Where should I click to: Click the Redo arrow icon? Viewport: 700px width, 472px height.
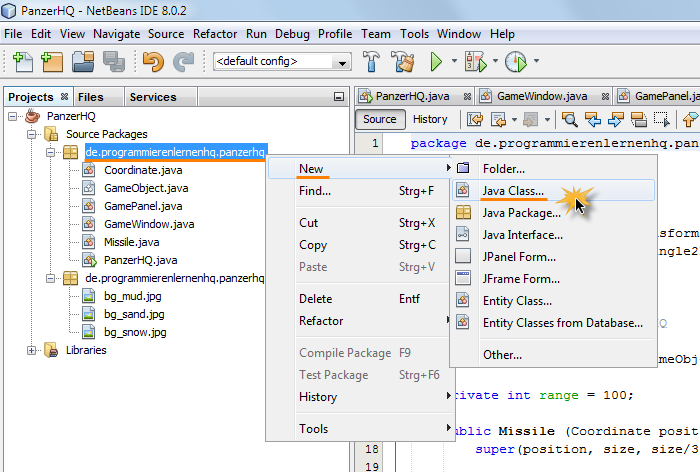pyautogui.click(x=183, y=62)
